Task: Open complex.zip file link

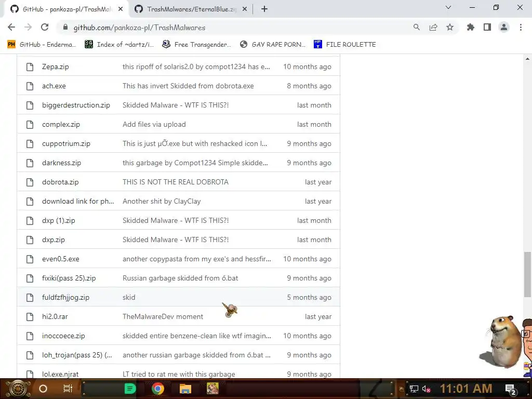Action: click(61, 124)
